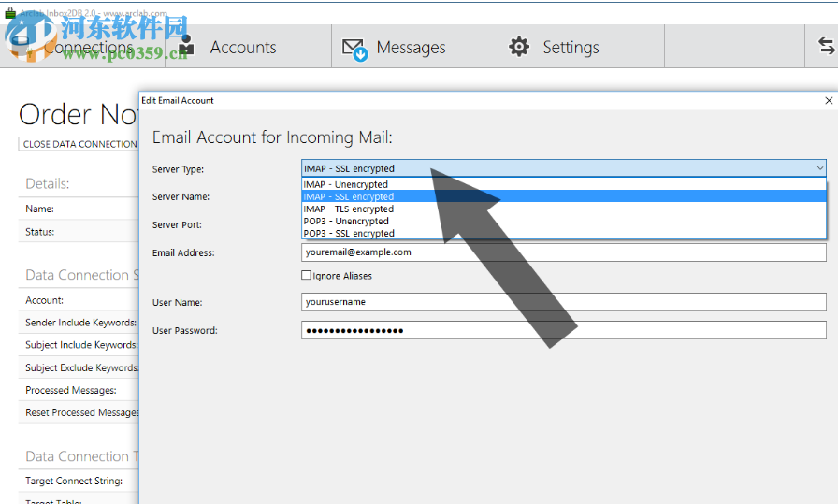Click the Reset Processed Messages row

[x=79, y=412]
